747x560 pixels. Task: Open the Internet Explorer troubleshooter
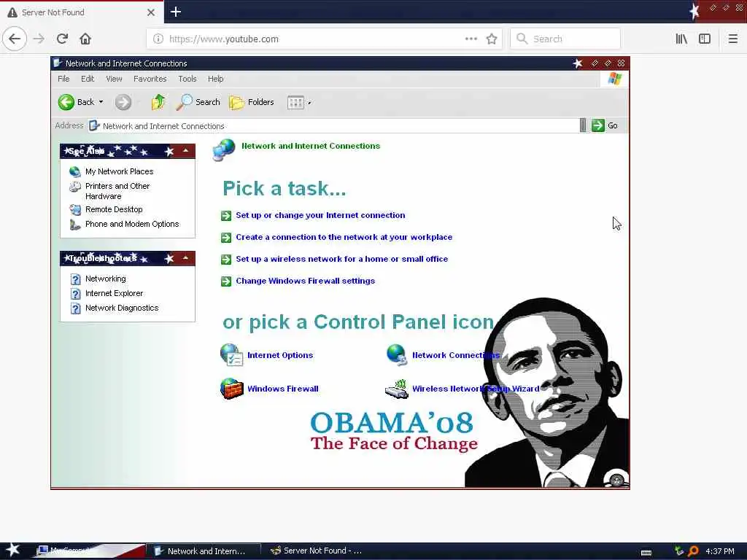114,293
